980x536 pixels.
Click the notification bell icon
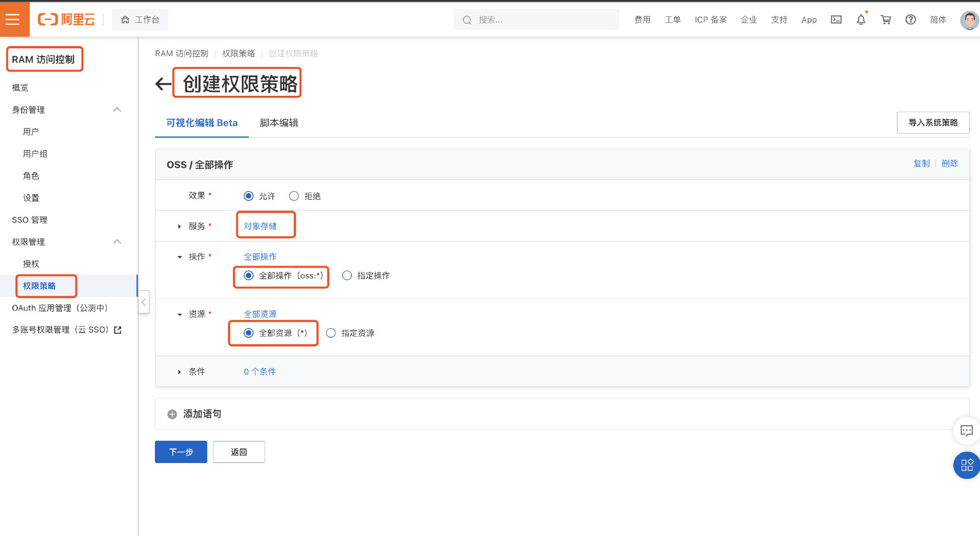861,19
